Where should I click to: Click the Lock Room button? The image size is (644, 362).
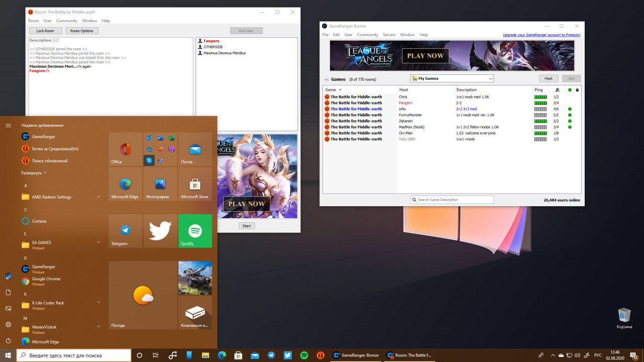(x=45, y=31)
